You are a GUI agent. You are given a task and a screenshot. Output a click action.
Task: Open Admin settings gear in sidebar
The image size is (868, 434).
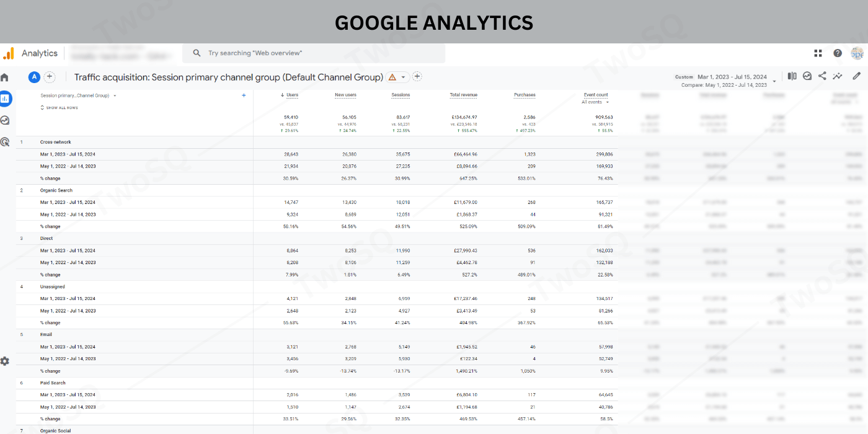click(x=5, y=361)
